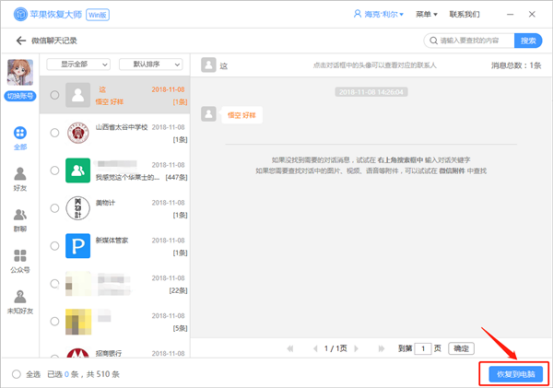Select the radio button for 山西省太谷中学校
The width and height of the screenshot is (554, 389).
tap(54, 133)
